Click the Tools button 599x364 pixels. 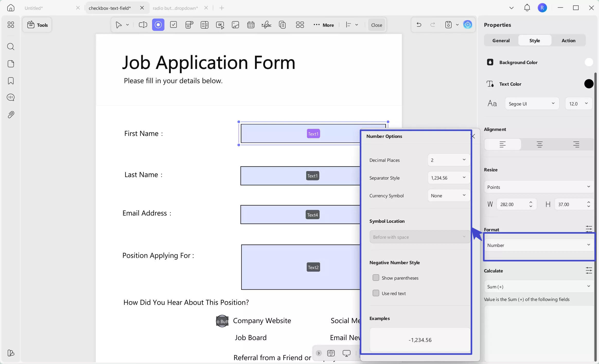click(38, 25)
